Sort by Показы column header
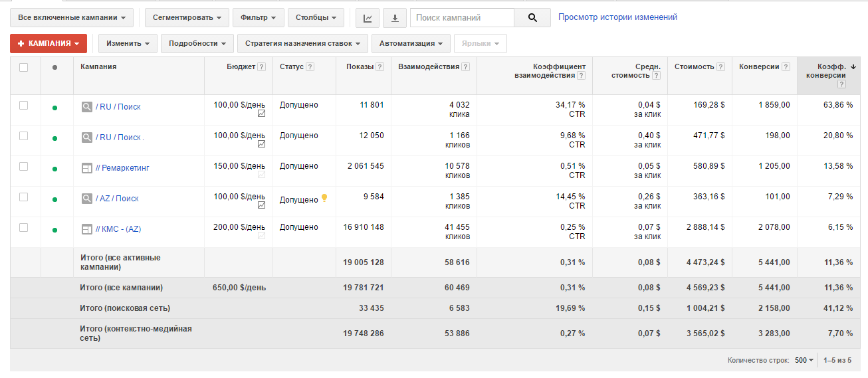The height and width of the screenshot is (378, 868). [360, 66]
